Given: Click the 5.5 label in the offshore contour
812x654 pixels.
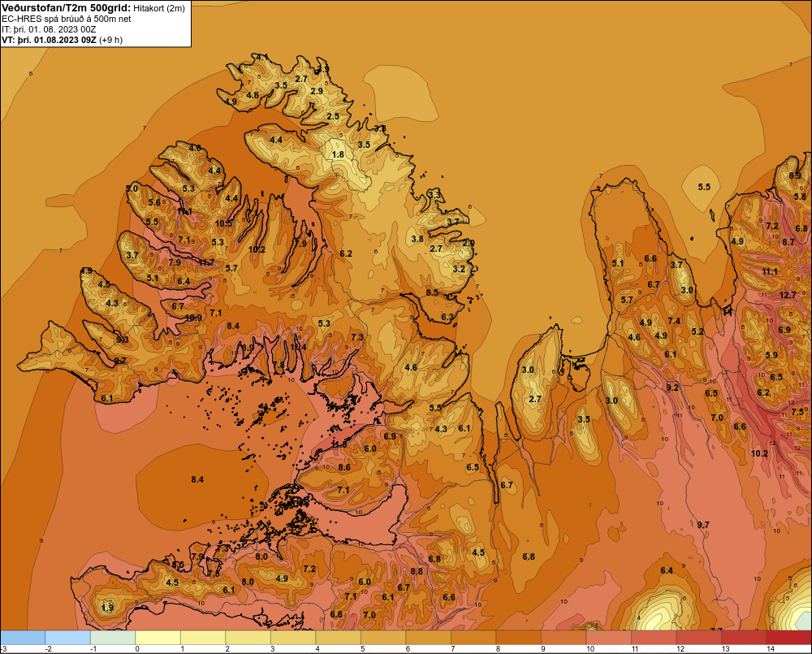Looking at the screenshot, I should point(704,187).
